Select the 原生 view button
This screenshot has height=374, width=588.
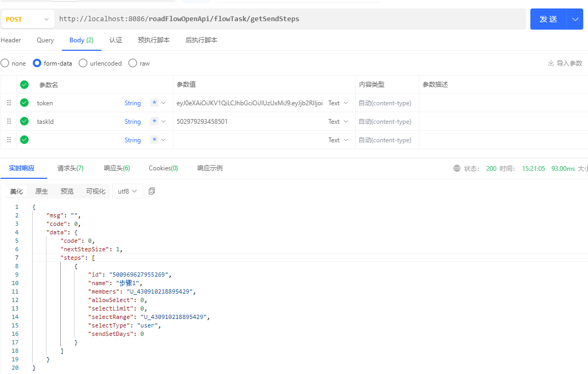[x=42, y=191]
